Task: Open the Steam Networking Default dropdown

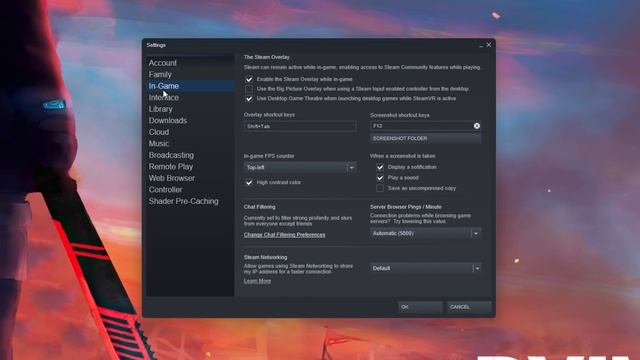Action: (426, 268)
